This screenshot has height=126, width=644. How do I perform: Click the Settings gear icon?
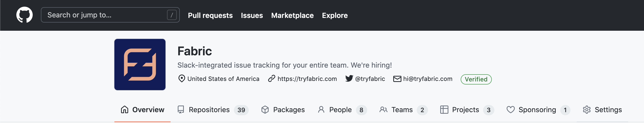[587, 110]
